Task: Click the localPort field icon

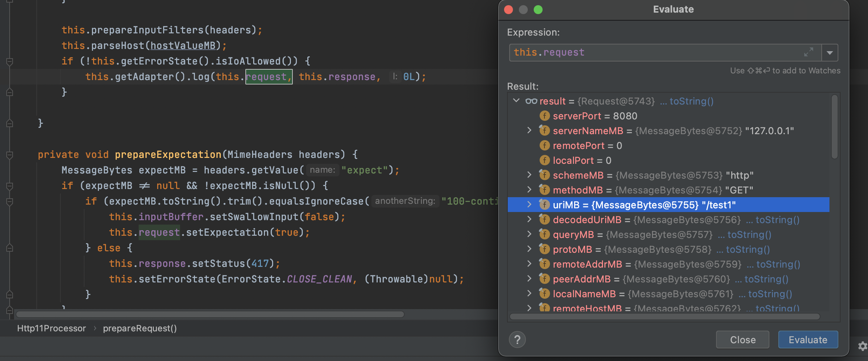Action: [544, 160]
